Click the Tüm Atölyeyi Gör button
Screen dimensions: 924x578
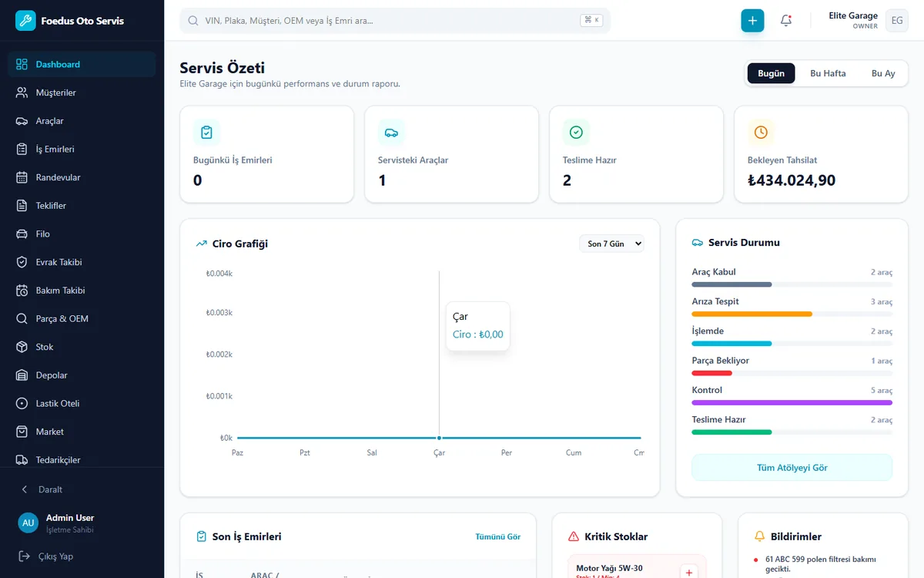792,468
